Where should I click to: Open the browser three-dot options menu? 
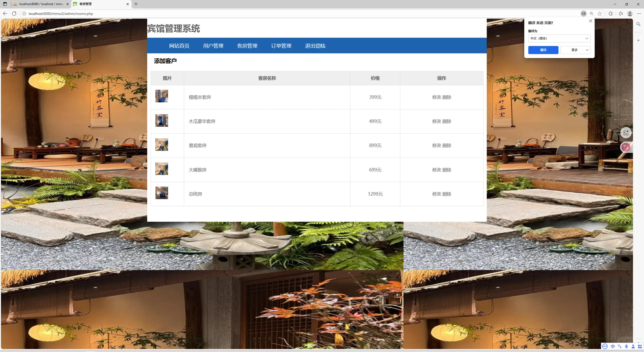[x=639, y=14]
